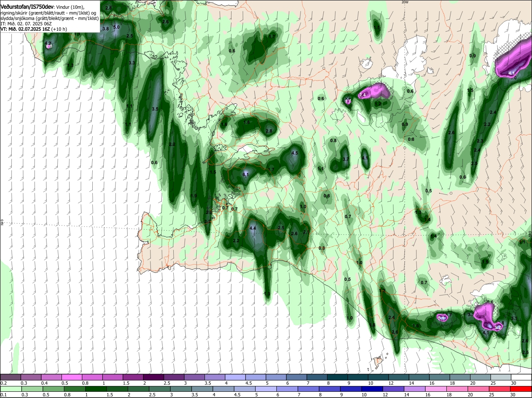Click the violet swatch at 12 in the lower legend
The image size is (532, 398).
(393, 389)
